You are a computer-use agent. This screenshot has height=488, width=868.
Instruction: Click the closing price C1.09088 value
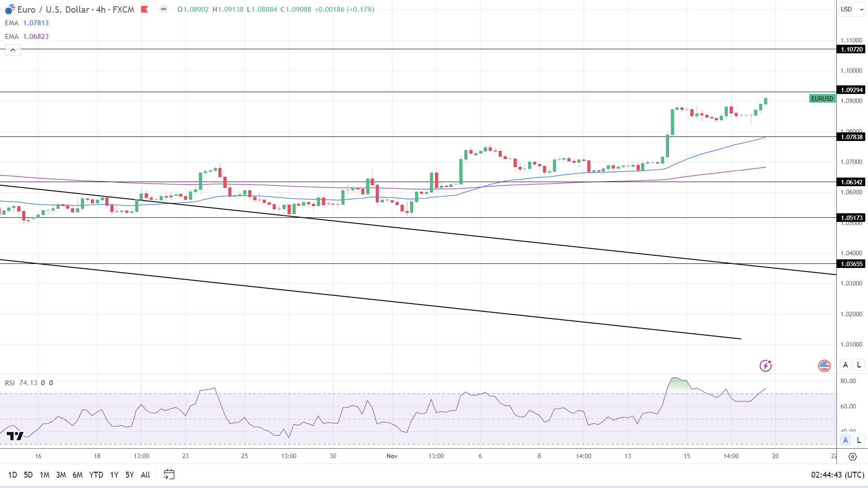[296, 9]
